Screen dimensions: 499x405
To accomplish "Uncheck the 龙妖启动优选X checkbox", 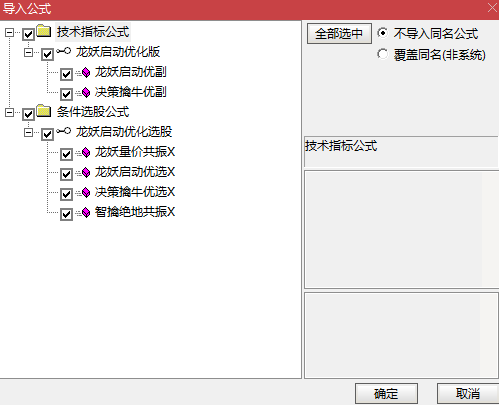I will click(66, 174).
